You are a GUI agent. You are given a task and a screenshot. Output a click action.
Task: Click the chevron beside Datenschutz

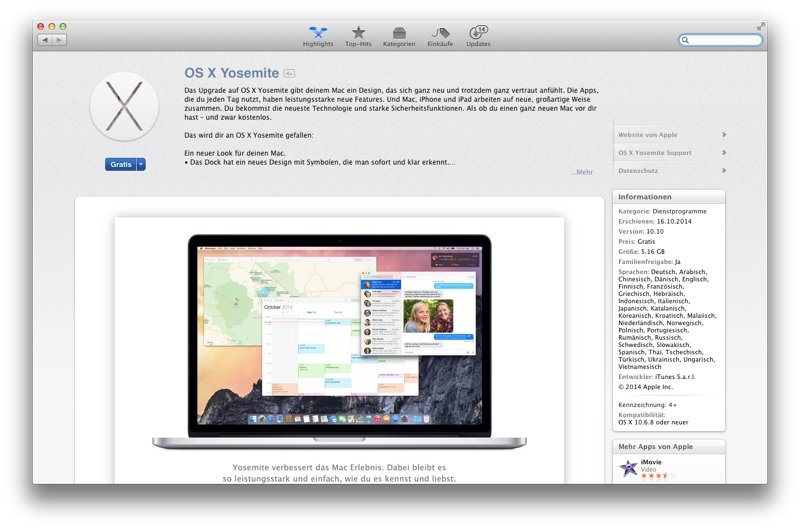pyautogui.click(x=724, y=170)
